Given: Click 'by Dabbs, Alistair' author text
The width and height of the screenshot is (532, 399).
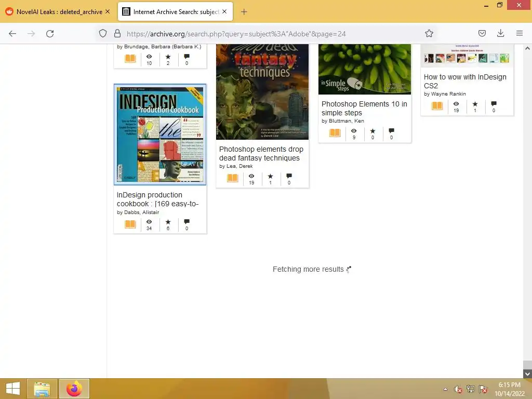Looking at the screenshot, I should (x=138, y=212).
